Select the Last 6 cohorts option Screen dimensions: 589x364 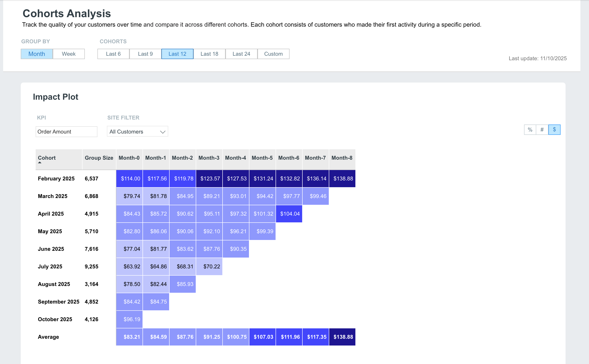click(113, 54)
